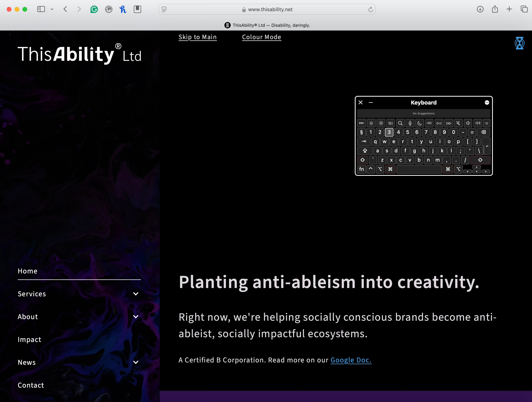The width and height of the screenshot is (532, 402).
Task: Expand the About submenu chevron
Action: coord(136,317)
